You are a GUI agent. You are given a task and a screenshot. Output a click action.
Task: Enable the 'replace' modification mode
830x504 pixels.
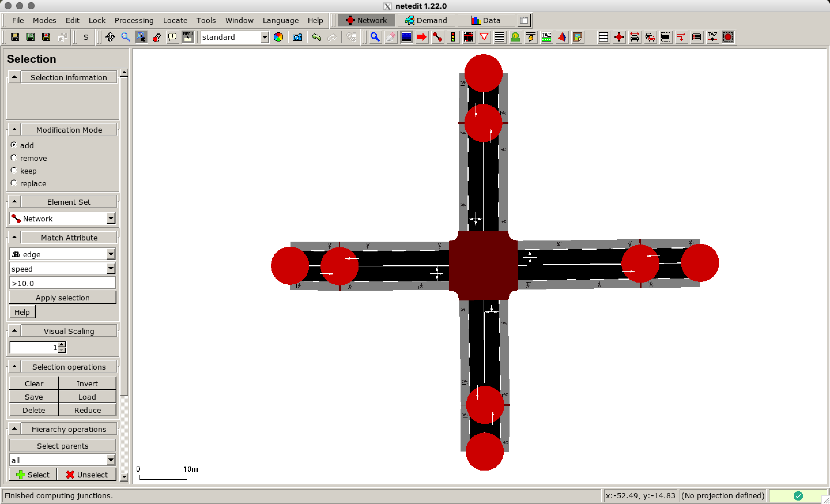point(14,183)
